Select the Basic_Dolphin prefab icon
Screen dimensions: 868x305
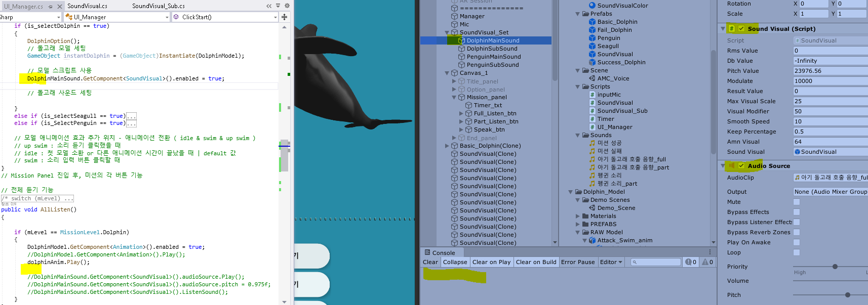click(592, 22)
